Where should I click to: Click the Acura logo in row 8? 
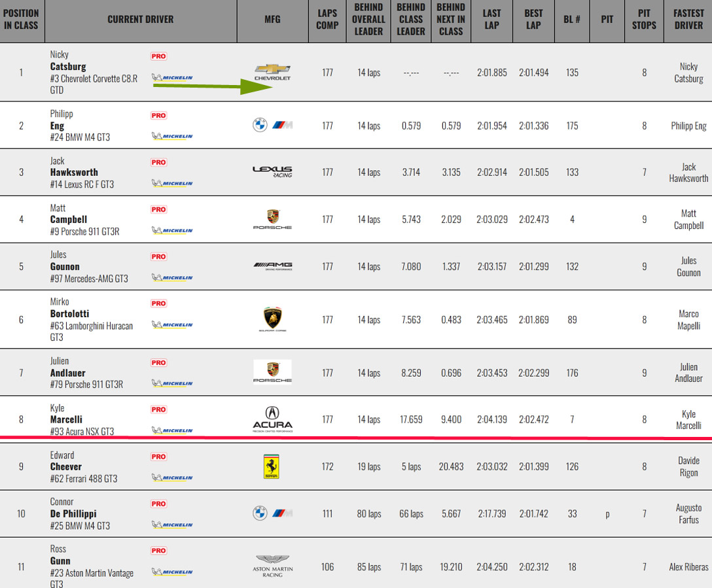(272, 419)
